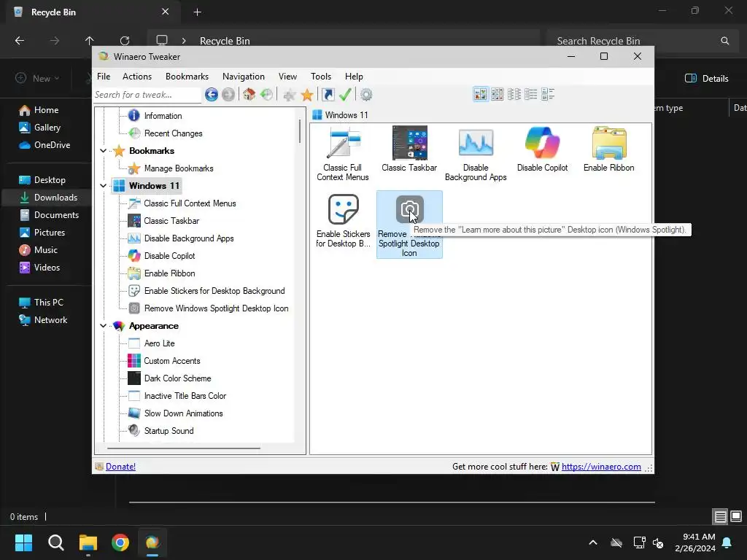The height and width of the screenshot is (560, 747).
Task: Toggle Details pane in Recycle Bin window
Action: point(706,79)
